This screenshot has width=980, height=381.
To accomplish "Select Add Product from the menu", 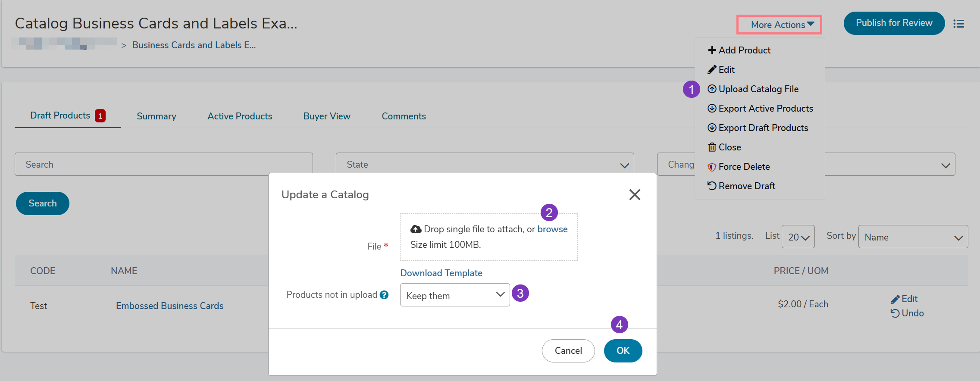I will [x=739, y=50].
